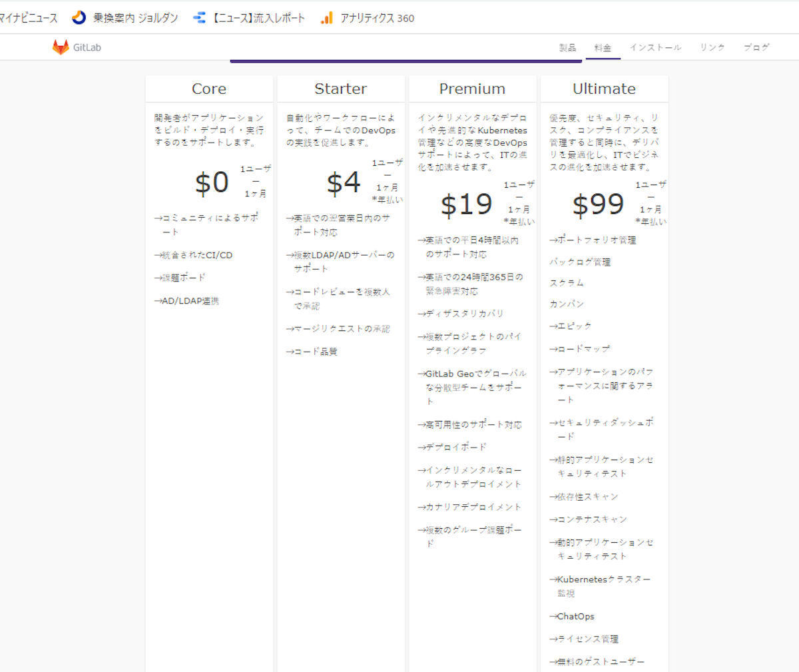Open 動的アプリケーションセキュリティテスト link

(x=601, y=549)
